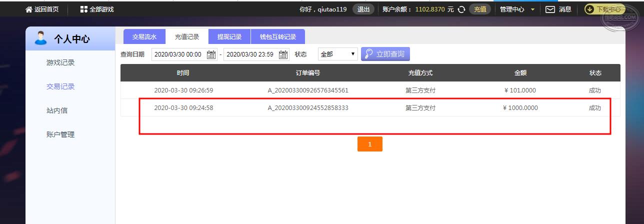The image size is (644, 224).
Task: Open the 状态 dropdown showing 全部
Action: tap(338, 54)
